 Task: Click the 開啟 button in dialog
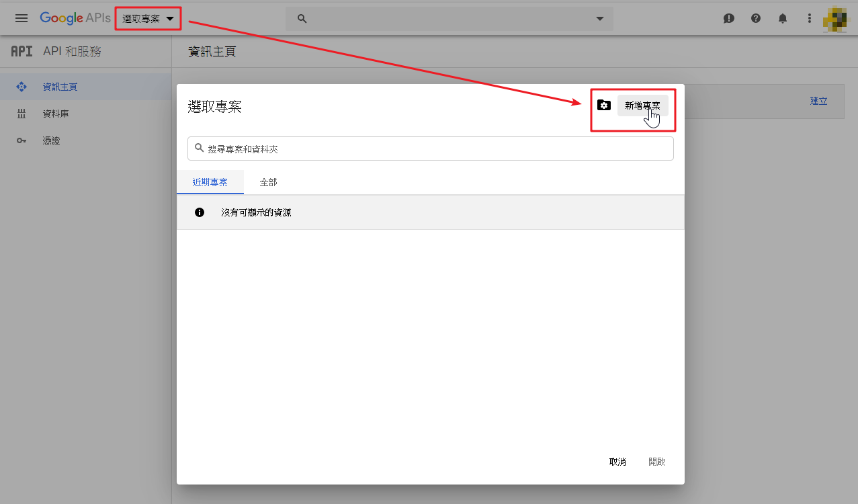656,462
